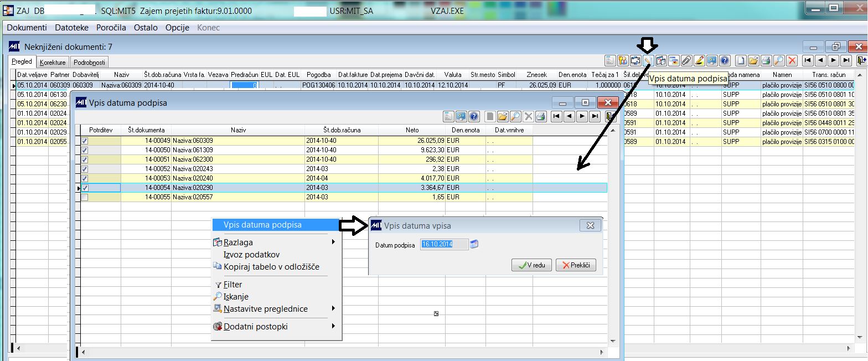Click the paperclip attachment icon in main toolbar
Viewport: 868px width, 361px height.
point(686,60)
